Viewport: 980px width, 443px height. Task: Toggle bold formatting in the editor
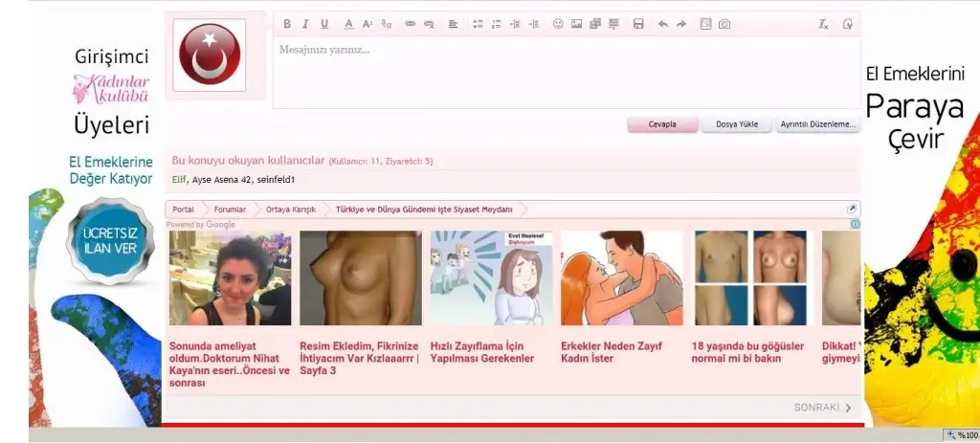click(x=286, y=24)
